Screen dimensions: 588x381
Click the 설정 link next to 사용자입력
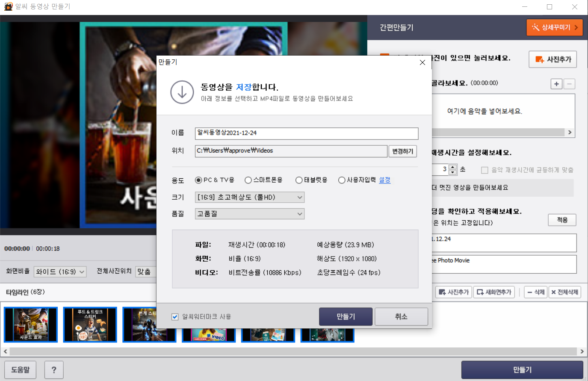point(384,180)
